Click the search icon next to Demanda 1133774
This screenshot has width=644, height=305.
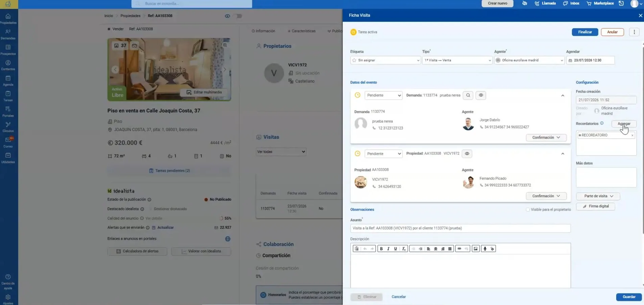(468, 95)
